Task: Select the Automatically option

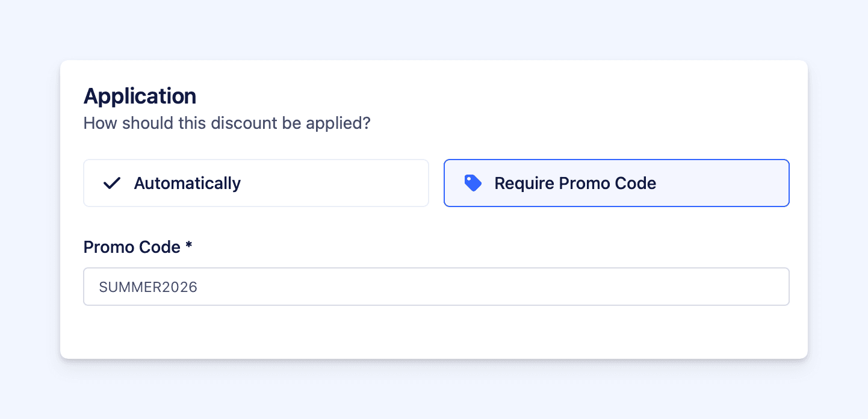Action: point(256,183)
